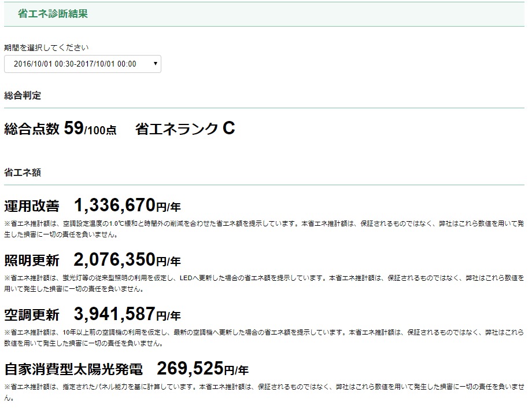
Task: Click the disclaimer note under 運用改善
Action: click(x=264, y=229)
